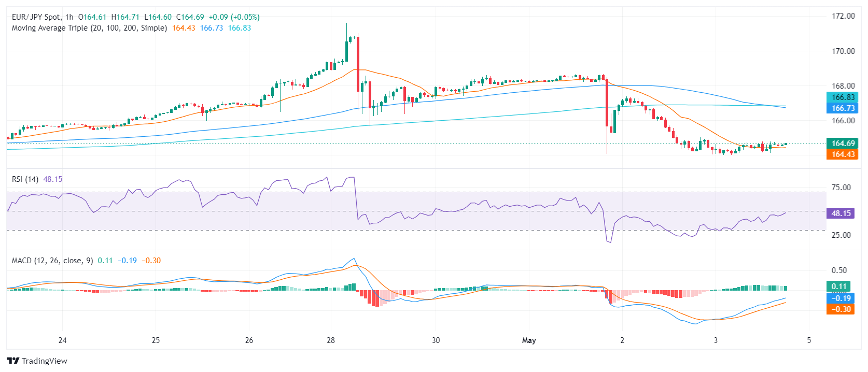Select the Moving Average Triple indicator label
Viewport: 868px width, 372px height.
click(x=89, y=28)
